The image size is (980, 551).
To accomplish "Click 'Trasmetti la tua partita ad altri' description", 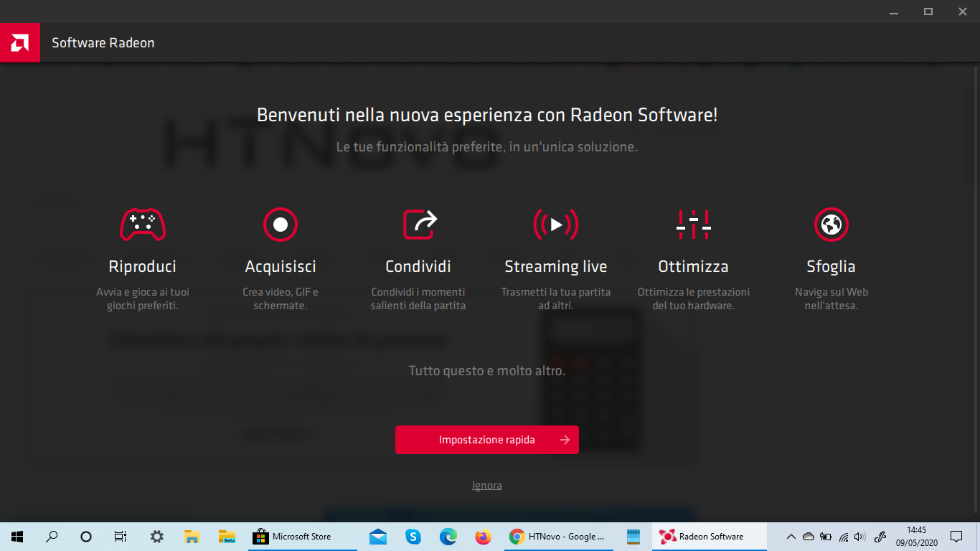I will pos(556,298).
